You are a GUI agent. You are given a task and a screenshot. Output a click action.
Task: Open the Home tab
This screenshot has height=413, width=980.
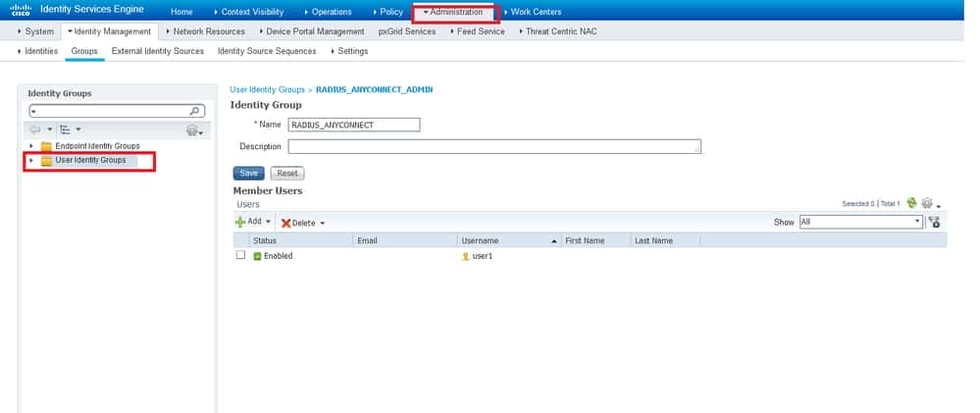coord(181,12)
